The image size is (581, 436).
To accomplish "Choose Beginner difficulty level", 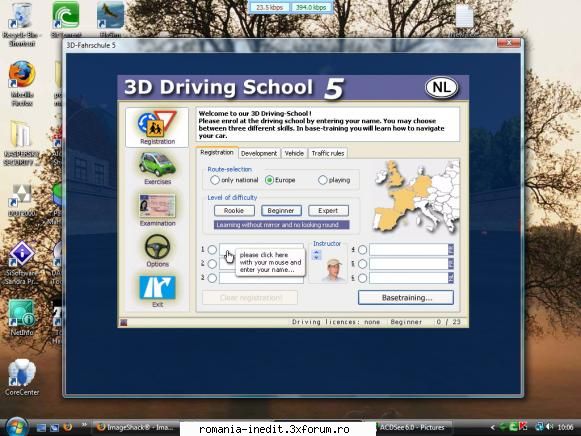I will coord(281,210).
